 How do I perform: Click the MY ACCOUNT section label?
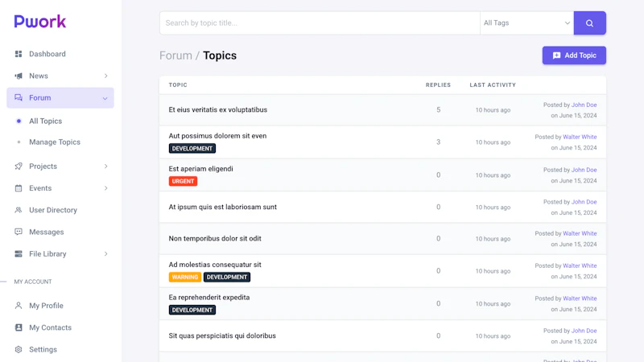point(33,282)
